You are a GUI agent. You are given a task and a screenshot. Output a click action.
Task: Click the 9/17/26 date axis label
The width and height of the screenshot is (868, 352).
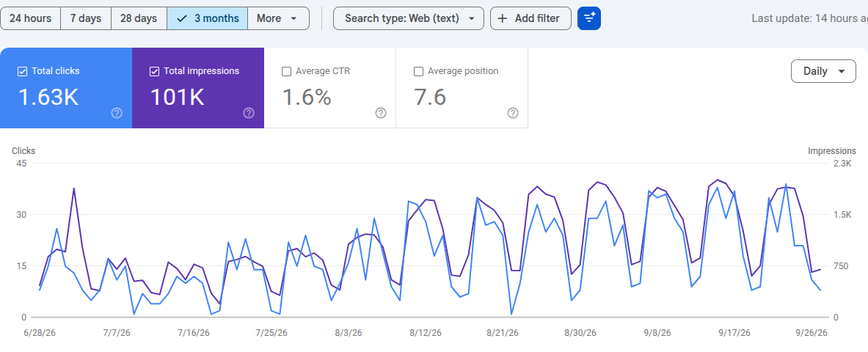coord(734,333)
